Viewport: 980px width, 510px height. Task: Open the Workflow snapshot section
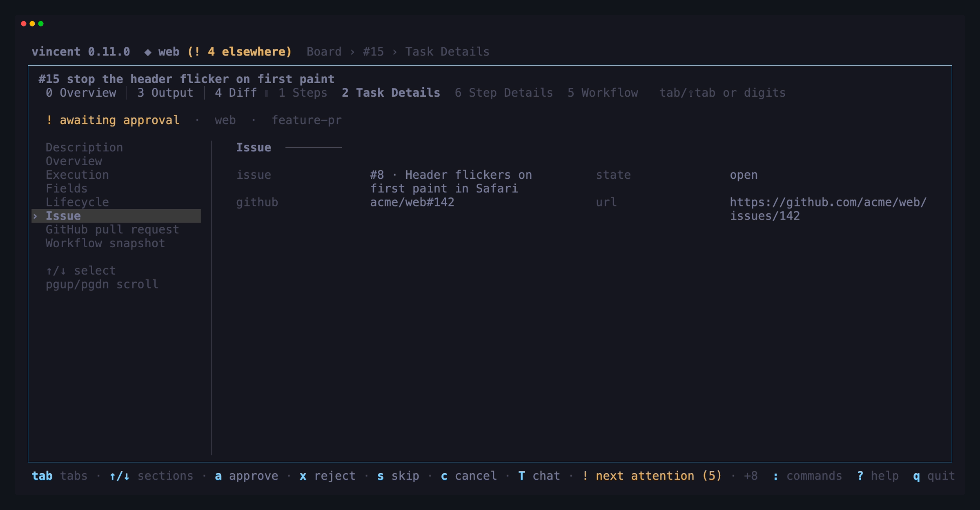coord(105,243)
